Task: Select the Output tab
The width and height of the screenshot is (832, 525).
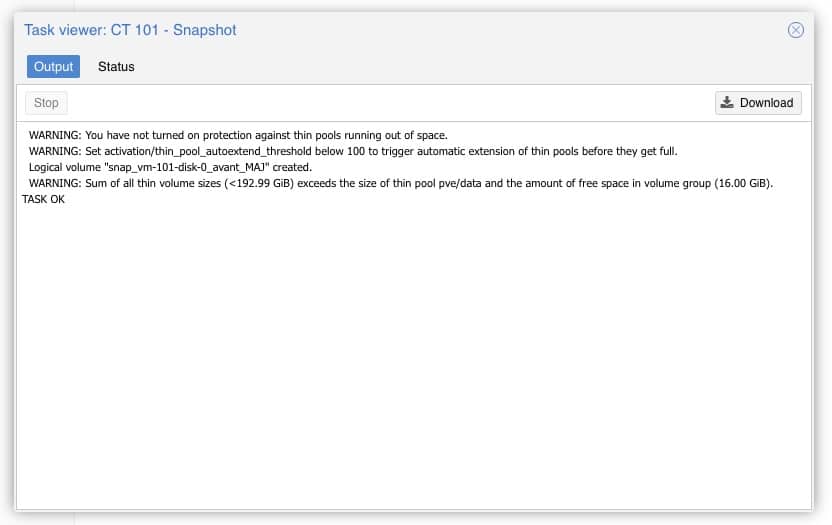Action: click(54, 67)
